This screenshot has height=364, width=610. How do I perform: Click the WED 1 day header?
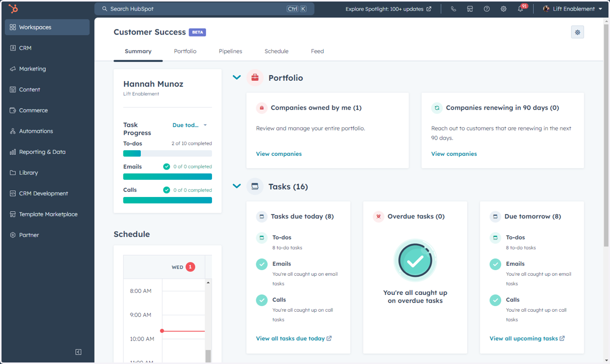coord(184,267)
